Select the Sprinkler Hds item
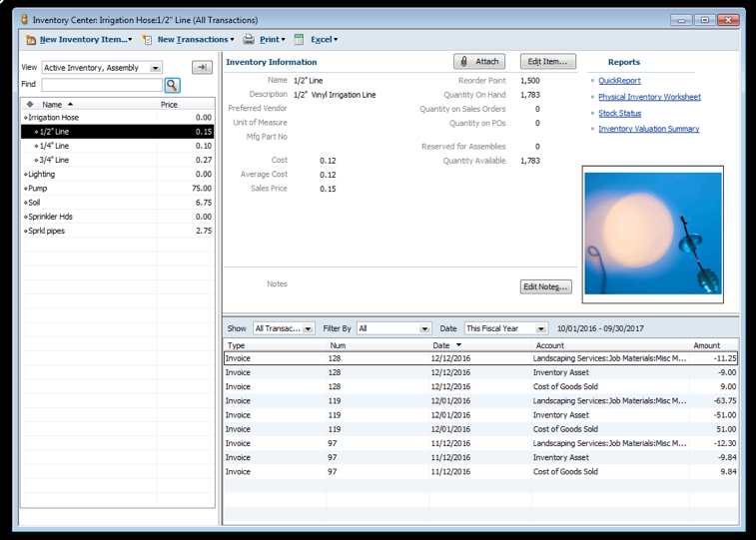Screen dimensions: 756x540 (118, 217)
